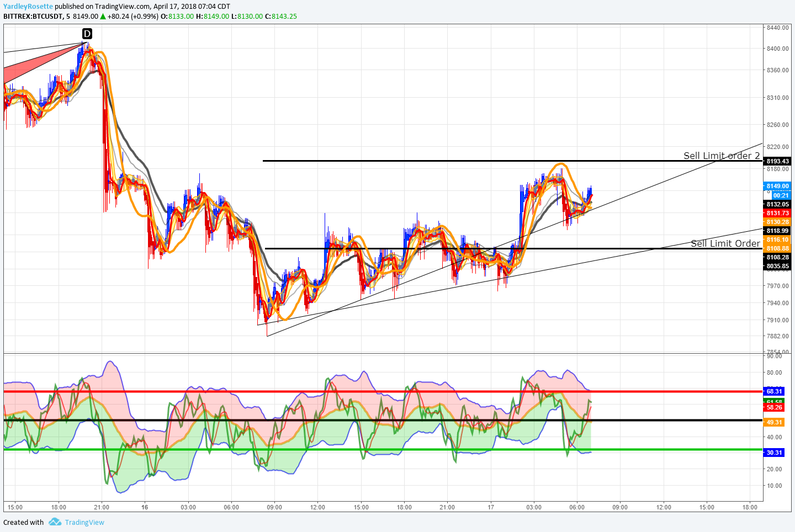795x532 pixels.
Task: Select the black midline in indicator pane
Action: click(383, 420)
